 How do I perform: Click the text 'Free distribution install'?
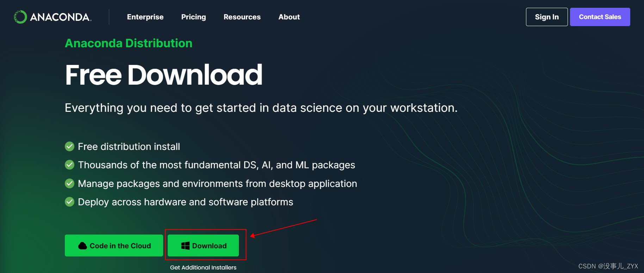coord(129,146)
